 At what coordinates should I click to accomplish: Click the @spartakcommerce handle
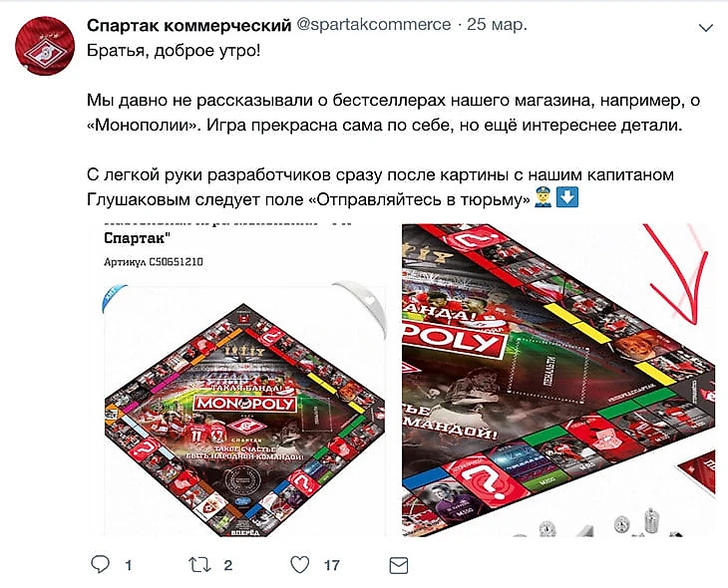coord(373,25)
